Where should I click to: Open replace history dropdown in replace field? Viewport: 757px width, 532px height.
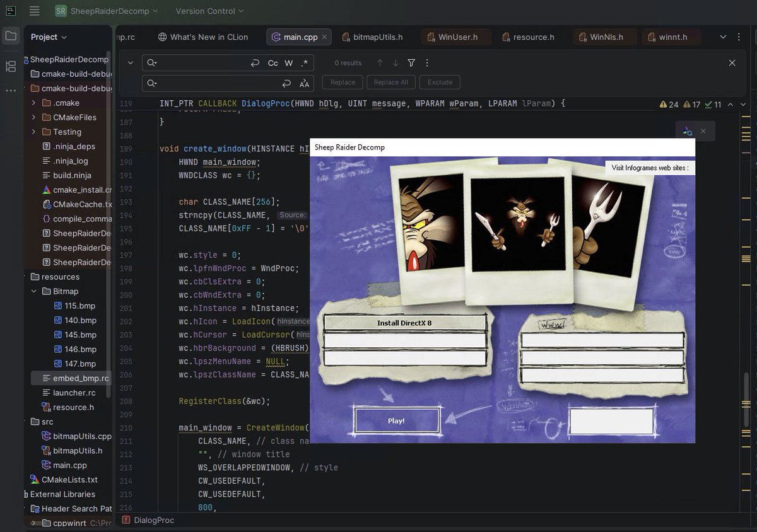tap(153, 83)
